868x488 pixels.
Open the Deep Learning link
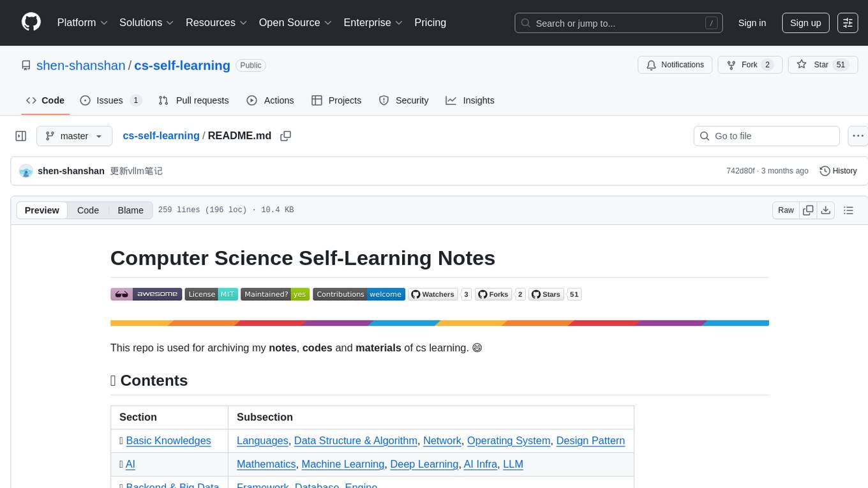[424, 464]
